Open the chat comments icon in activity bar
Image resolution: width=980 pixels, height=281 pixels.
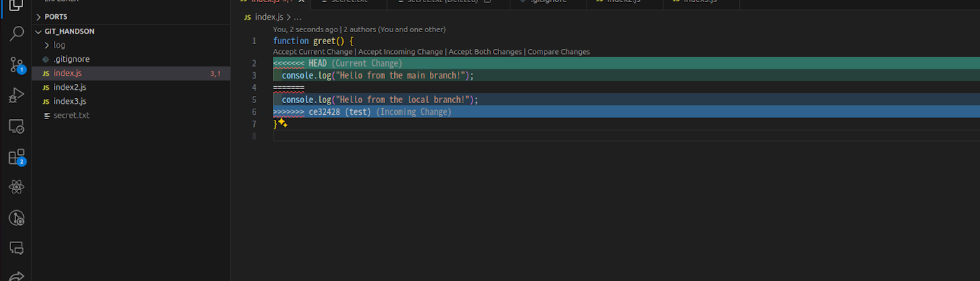click(17, 248)
